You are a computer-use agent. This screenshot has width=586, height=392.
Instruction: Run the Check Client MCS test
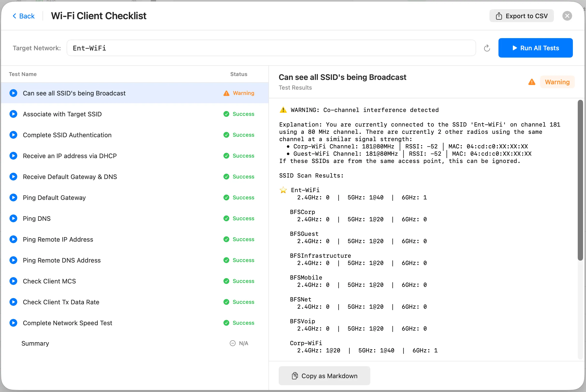13,281
